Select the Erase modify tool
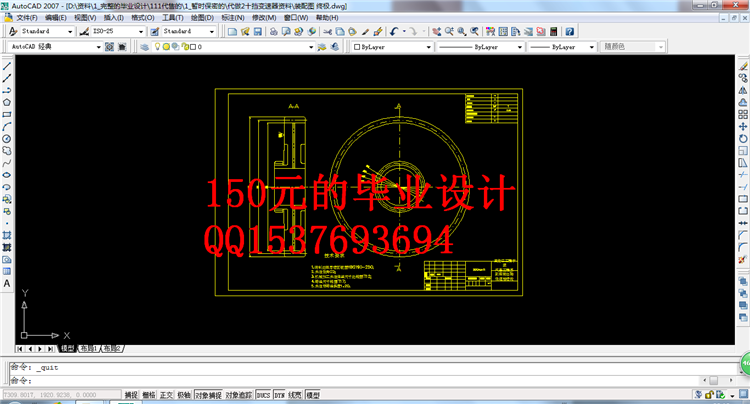750x404 pixels. coord(742,66)
